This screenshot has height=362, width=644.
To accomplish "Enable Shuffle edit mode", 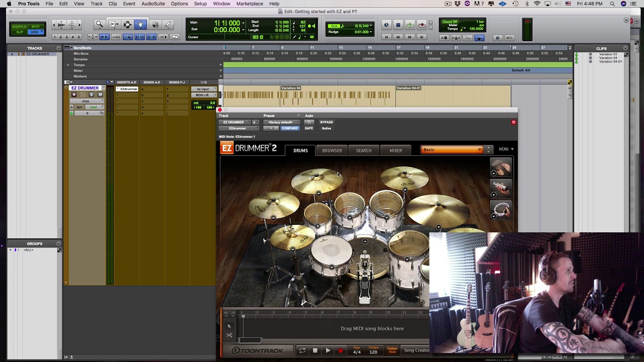I will (x=19, y=27).
